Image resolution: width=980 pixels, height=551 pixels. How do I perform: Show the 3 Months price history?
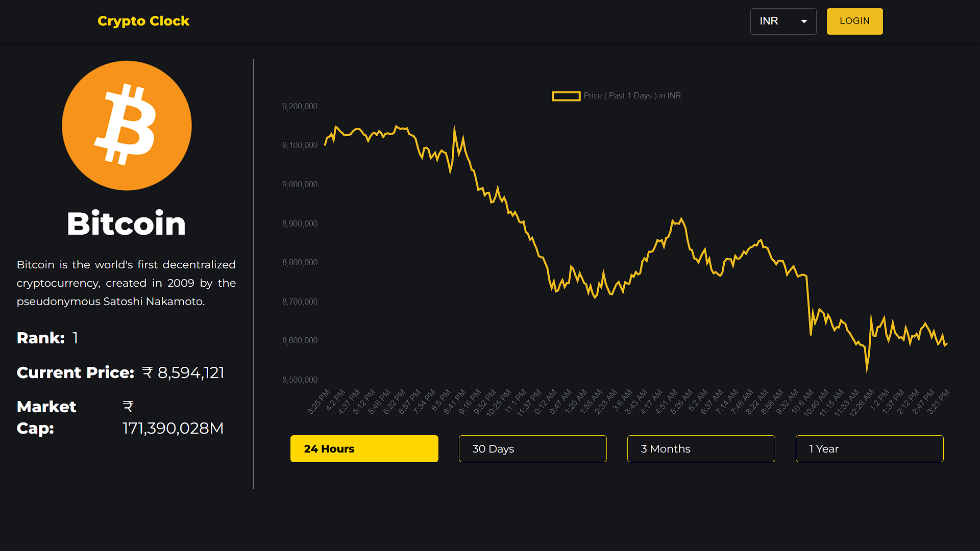(x=701, y=448)
